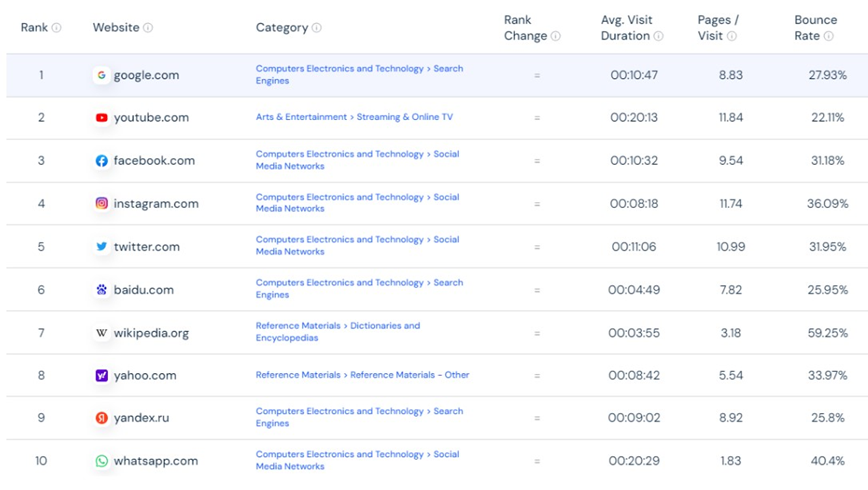Click yandex.ru's Search Engines category link

point(359,417)
